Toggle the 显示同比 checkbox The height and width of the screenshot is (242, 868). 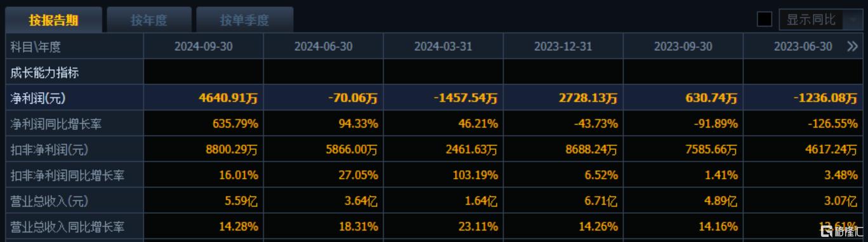[x=765, y=20]
